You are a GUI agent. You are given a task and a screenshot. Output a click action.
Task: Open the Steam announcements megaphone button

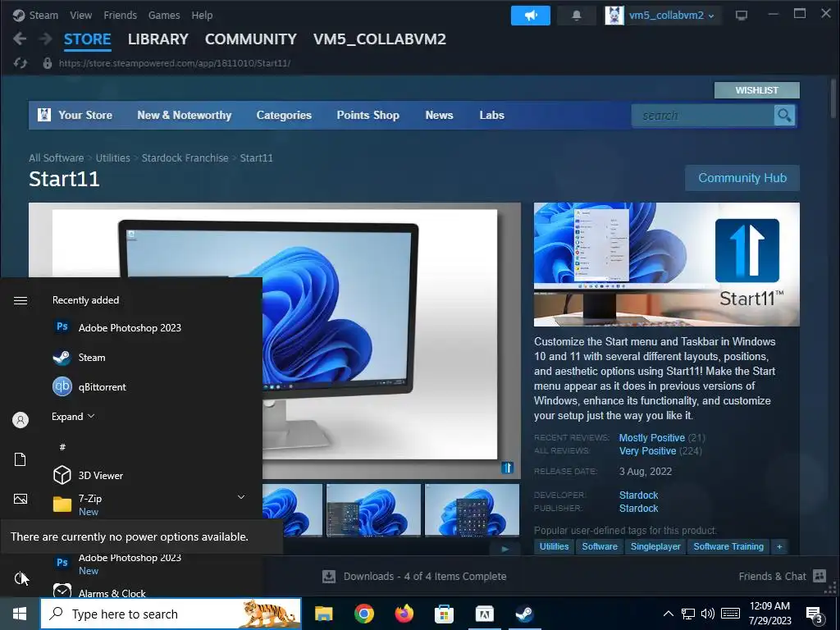coord(531,16)
